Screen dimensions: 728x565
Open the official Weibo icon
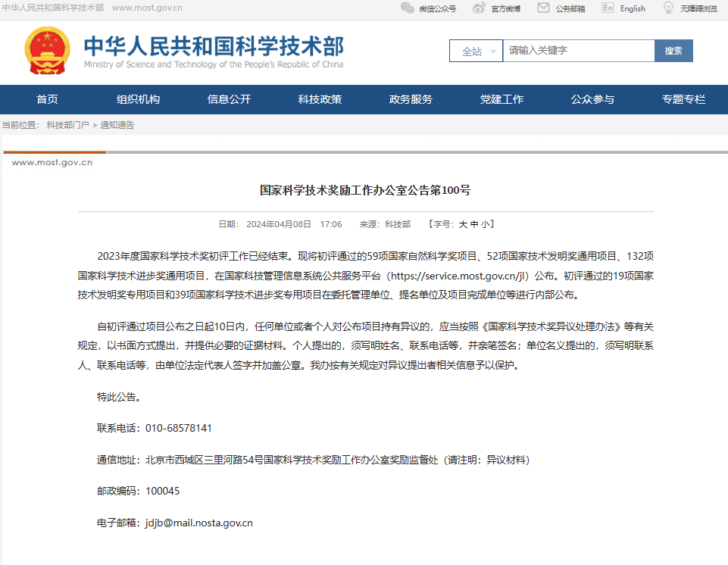click(x=477, y=9)
